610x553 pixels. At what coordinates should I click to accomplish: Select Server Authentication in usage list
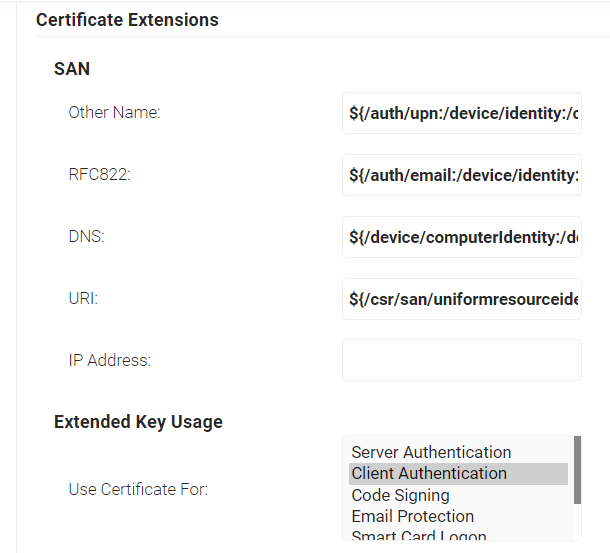(x=431, y=452)
